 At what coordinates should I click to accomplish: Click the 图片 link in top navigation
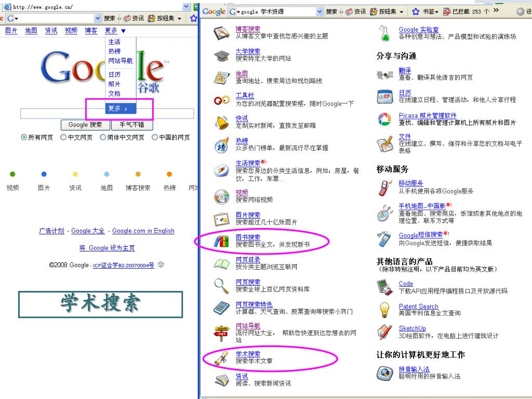point(11,31)
